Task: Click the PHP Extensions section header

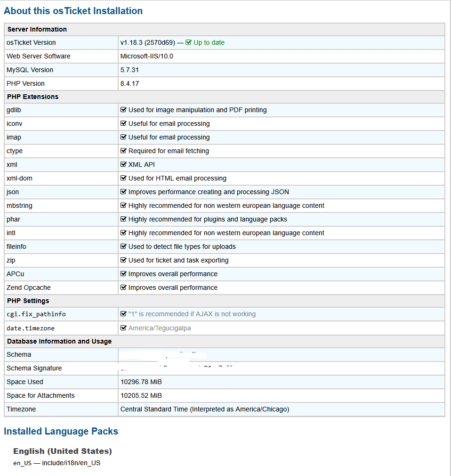Action: point(33,97)
